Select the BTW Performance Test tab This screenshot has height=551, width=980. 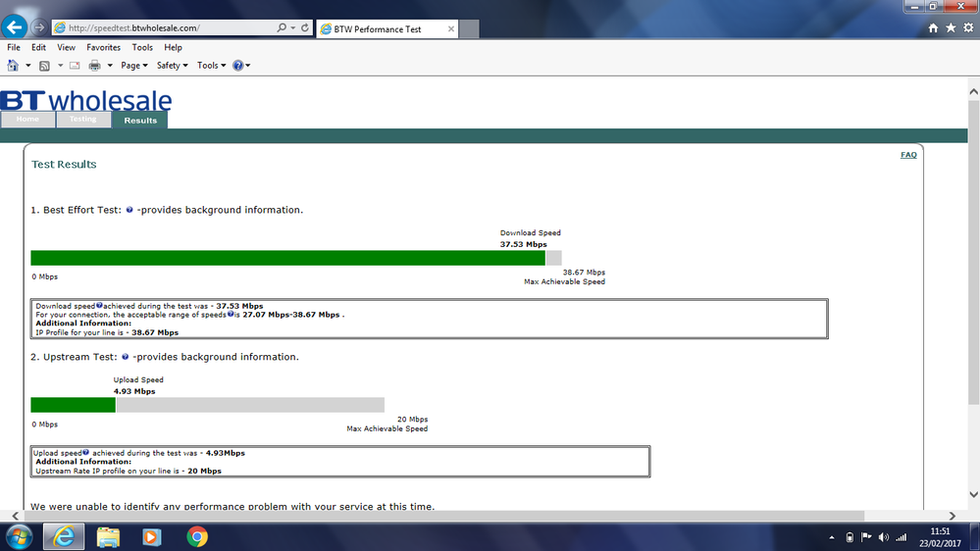click(387, 28)
